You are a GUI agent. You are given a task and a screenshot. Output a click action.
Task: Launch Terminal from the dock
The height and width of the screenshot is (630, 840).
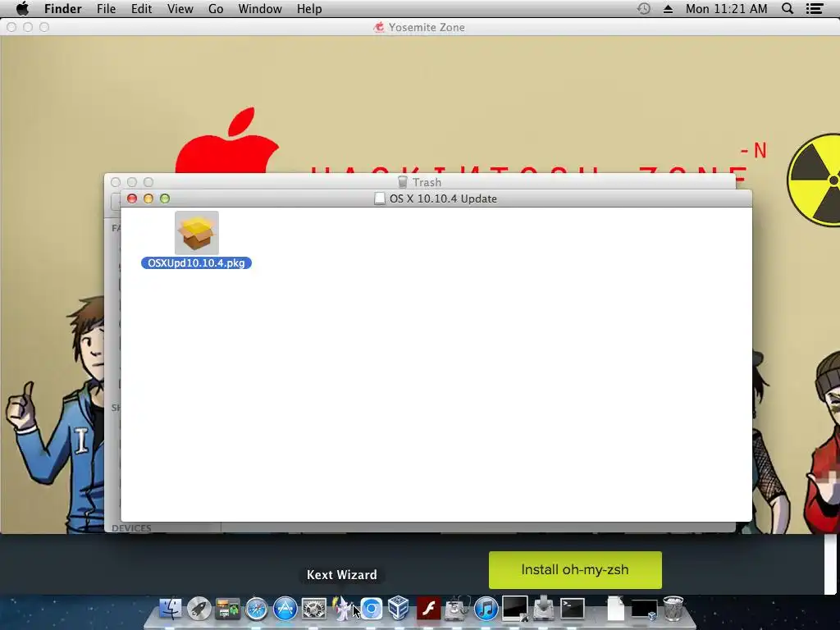pyautogui.click(x=572, y=609)
